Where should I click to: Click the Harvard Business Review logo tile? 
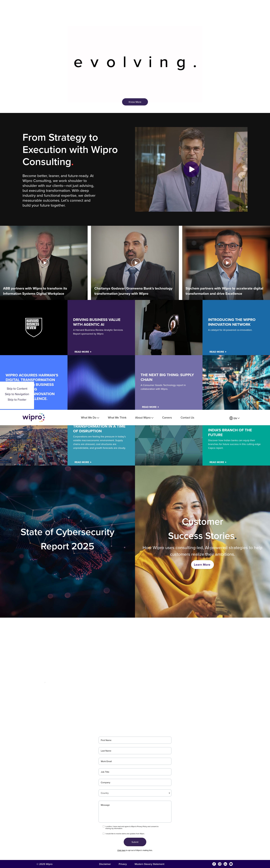coord(34,328)
